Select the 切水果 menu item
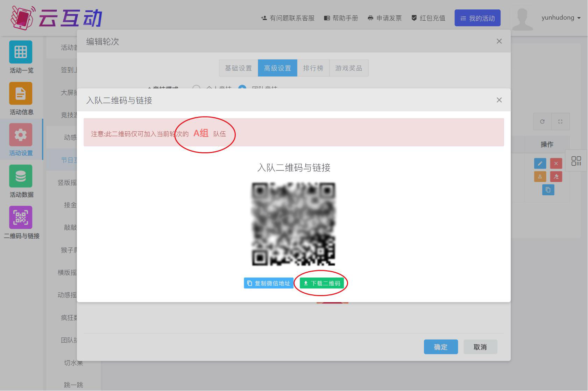Viewport: 588px width, 391px height. pyautogui.click(x=73, y=363)
